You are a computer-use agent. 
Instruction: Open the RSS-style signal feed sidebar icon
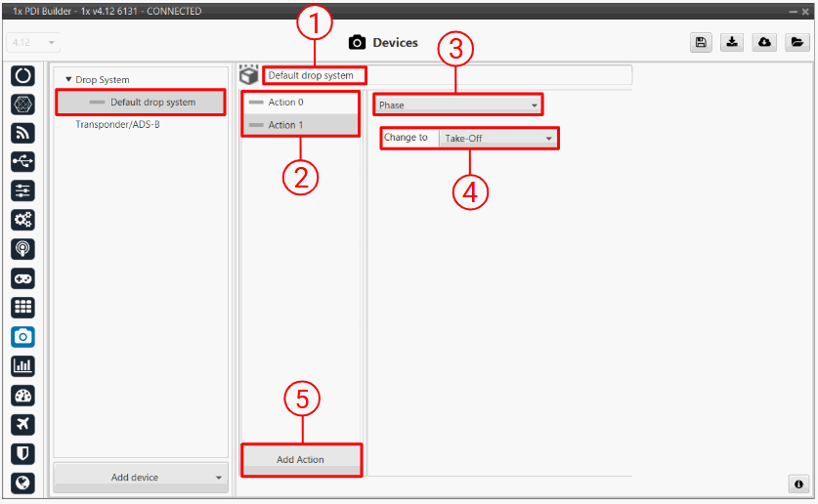pos(22,134)
